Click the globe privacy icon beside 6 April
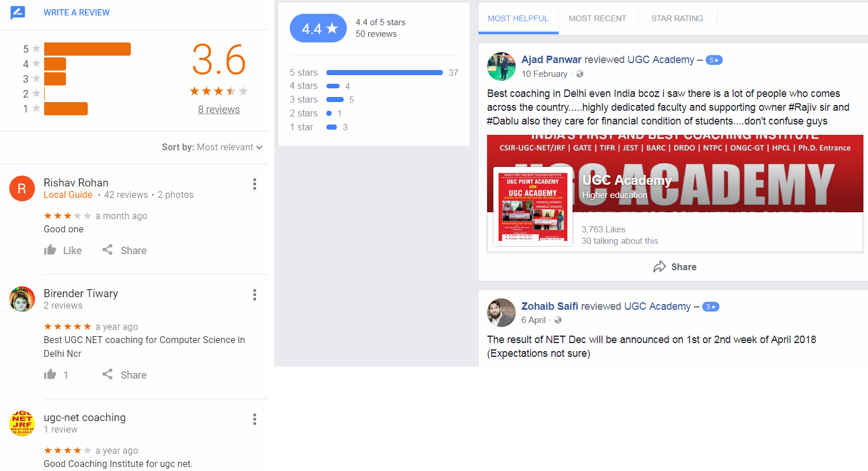868x471 pixels. point(558,320)
